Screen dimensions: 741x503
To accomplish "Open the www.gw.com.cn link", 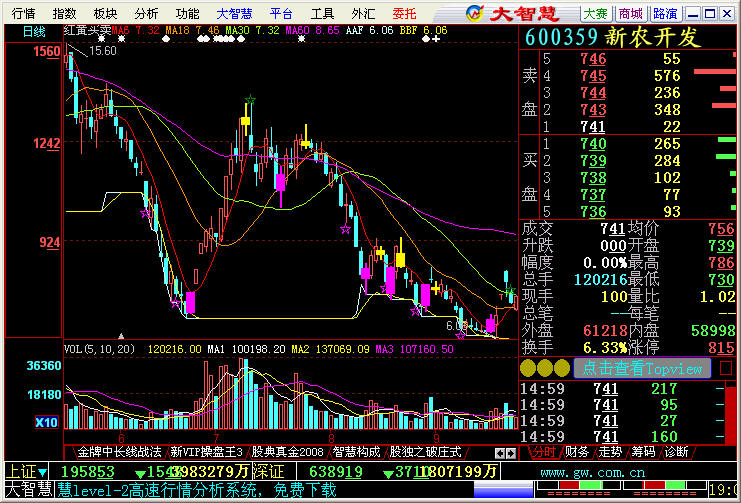I will 593,472.
